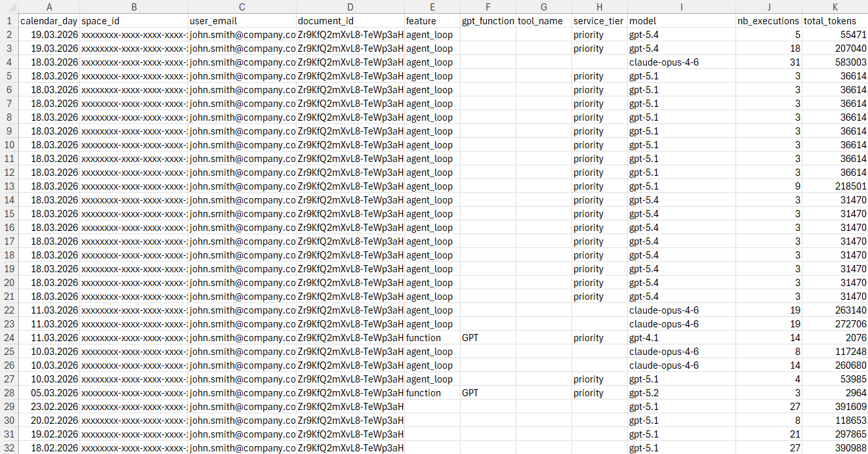Image resolution: width=868 pixels, height=454 pixels.
Task: Click the user_email header cell C1
Action: pyautogui.click(x=241, y=20)
